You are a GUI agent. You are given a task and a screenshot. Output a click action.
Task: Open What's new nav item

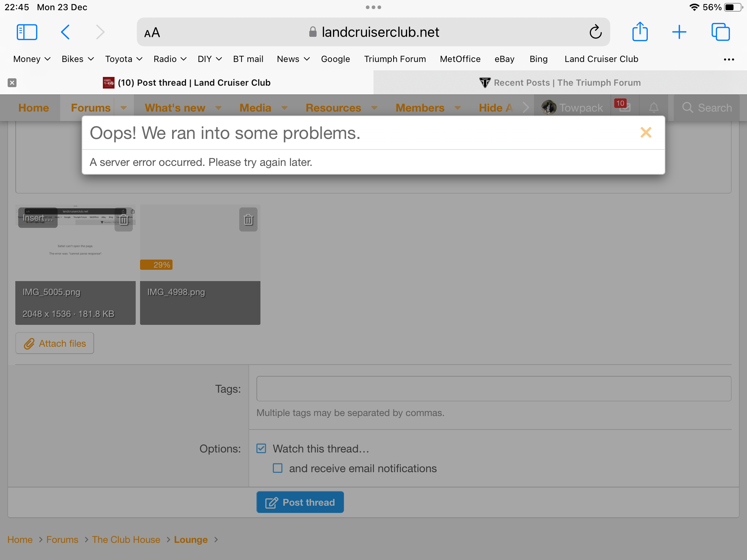(x=175, y=108)
